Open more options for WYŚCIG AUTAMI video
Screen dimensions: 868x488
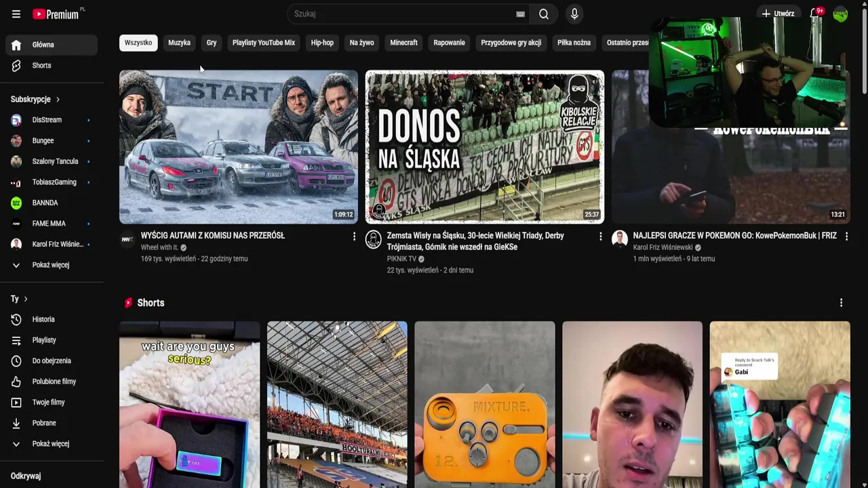point(354,237)
